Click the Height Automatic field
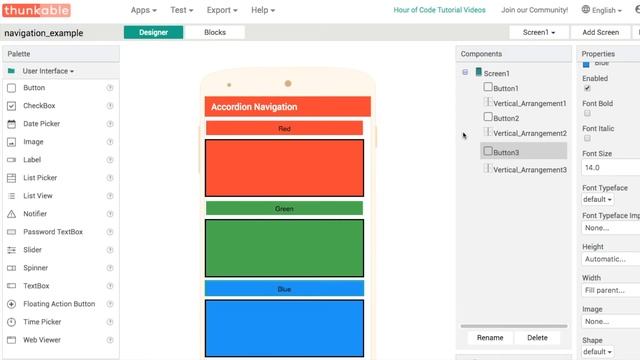This screenshot has height=360, width=640. click(611, 259)
